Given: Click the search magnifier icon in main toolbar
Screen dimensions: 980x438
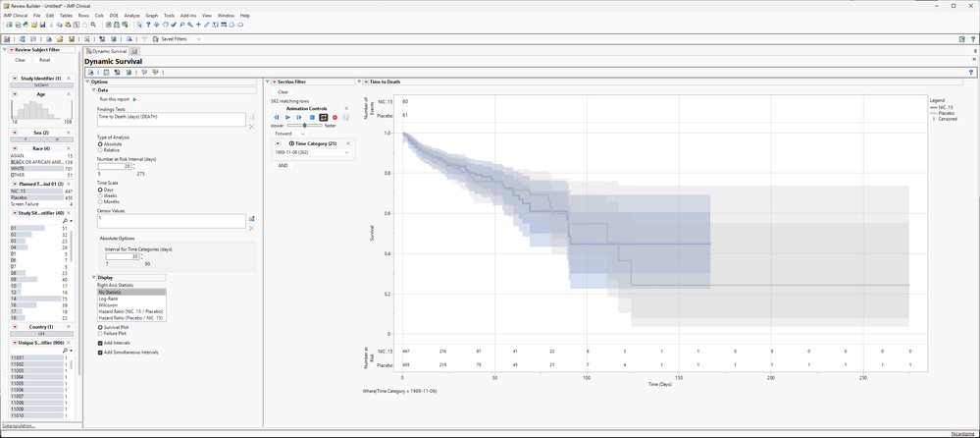Looking at the screenshot, I should tap(93, 25).
